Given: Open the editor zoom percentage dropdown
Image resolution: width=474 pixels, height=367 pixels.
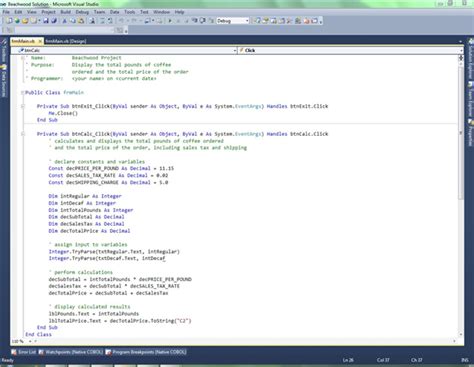Looking at the screenshot, I should 30,341.
